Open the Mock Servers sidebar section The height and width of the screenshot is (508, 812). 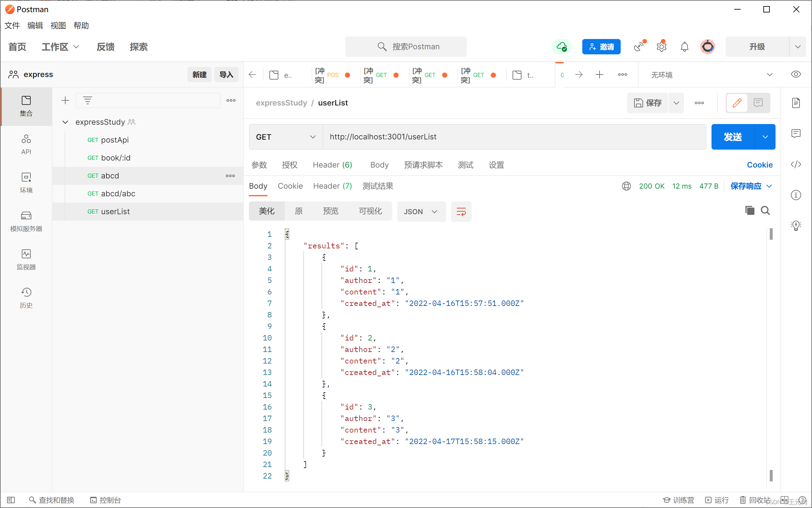(26, 222)
